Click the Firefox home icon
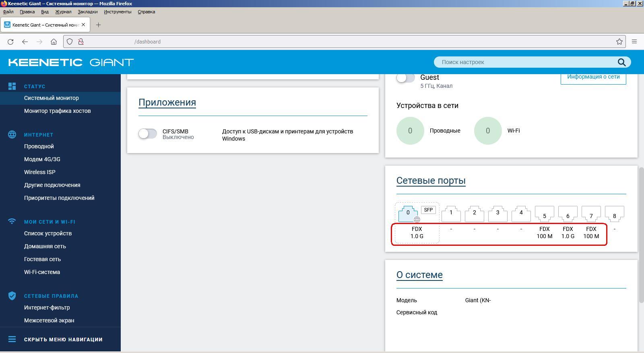644x353 pixels. tap(54, 42)
